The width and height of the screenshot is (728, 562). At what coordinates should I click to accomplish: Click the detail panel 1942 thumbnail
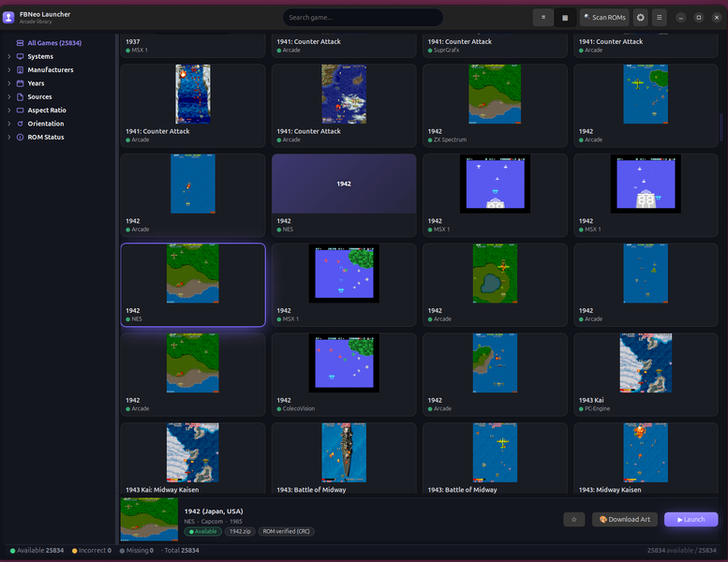click(149, 519)
